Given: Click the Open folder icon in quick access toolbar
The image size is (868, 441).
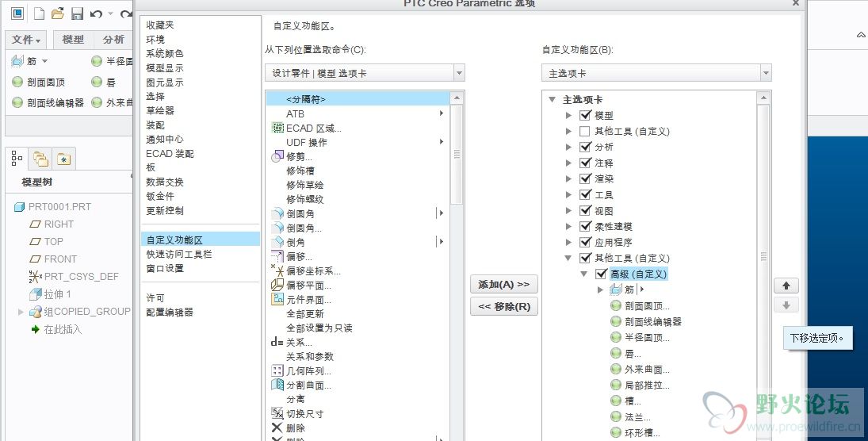Looking at the screenshot, I should coord(58,13).
